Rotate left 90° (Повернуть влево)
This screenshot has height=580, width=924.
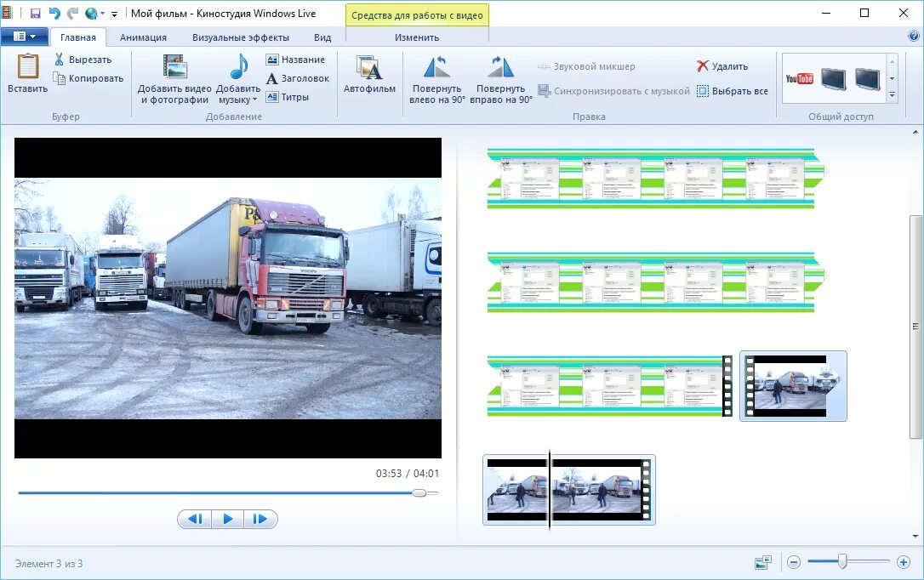pyautogui.click(x=436, y=79)
